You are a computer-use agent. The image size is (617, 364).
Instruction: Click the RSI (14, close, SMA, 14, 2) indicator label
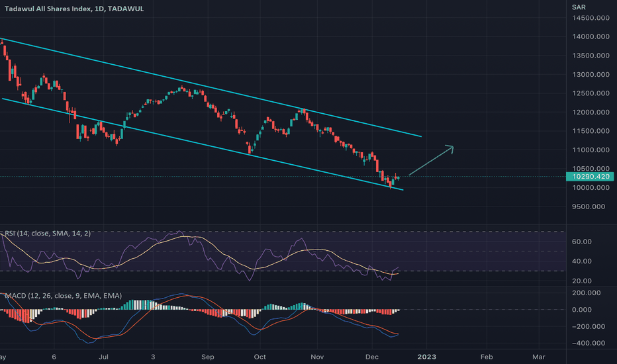48,234
